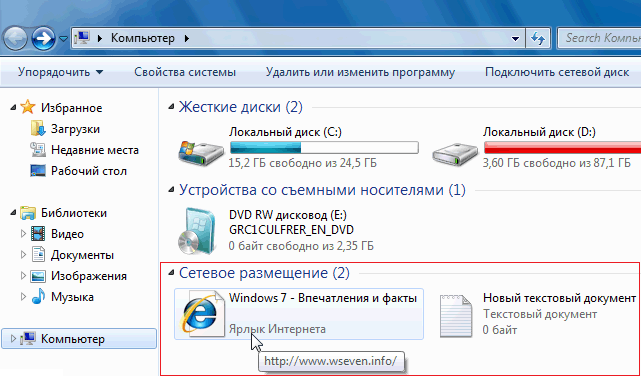Click Локальный диск (C:) label
Screen dimensions: 641x376
coord(285,132)
